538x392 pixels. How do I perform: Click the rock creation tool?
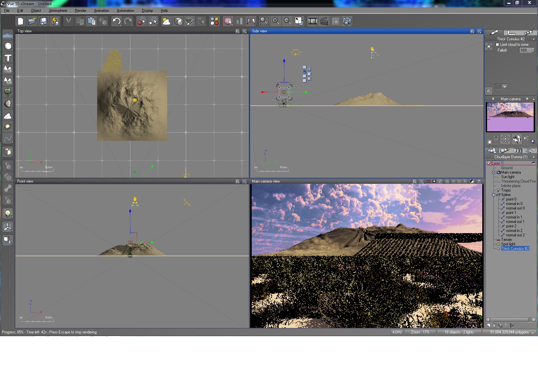(8, 104)
